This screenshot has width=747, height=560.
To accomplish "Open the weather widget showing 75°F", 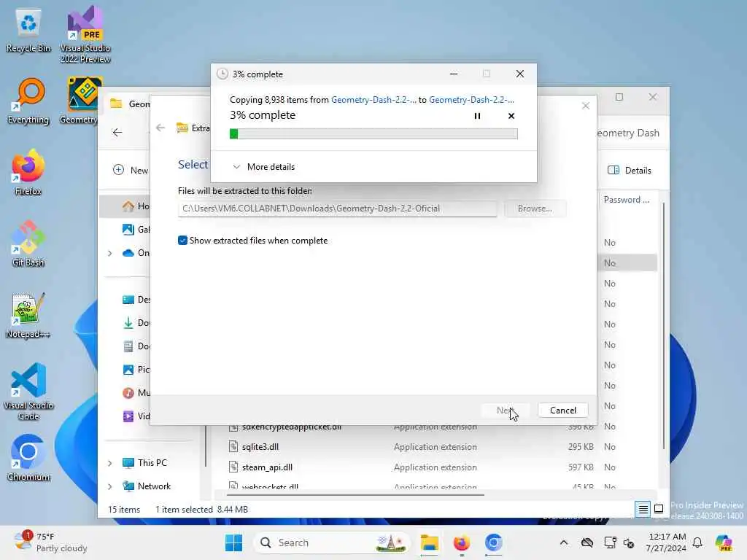I will click(50, 542).
